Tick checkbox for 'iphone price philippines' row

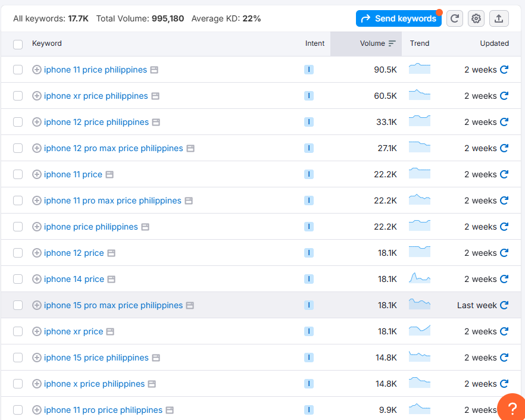coord(18,227)
